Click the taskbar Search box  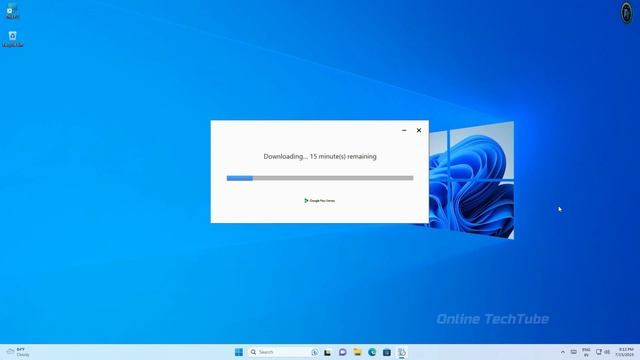coord(284,352)
